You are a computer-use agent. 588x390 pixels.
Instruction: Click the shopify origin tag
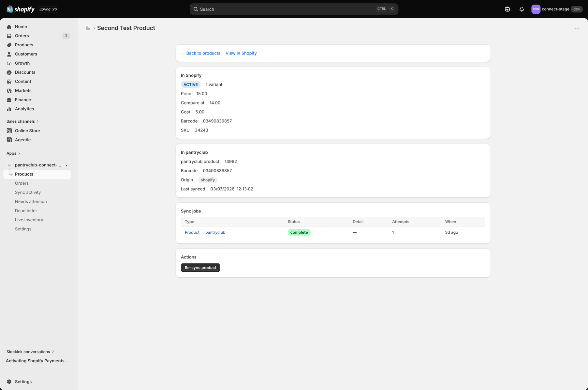(x=208, y=180)
